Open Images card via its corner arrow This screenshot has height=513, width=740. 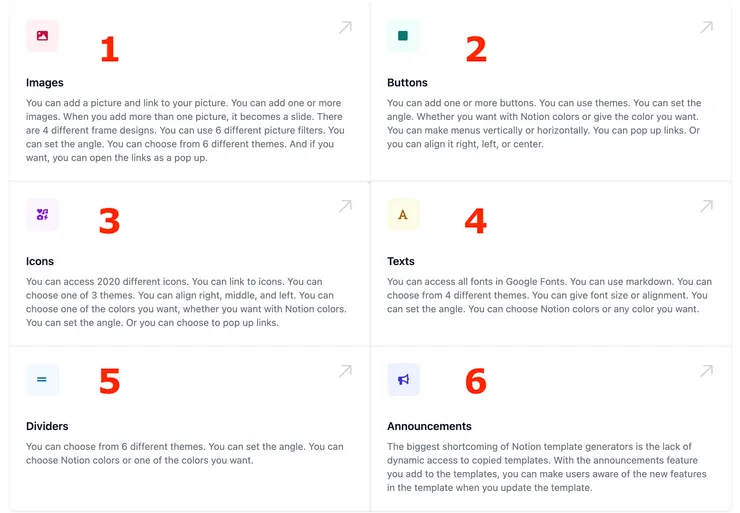[x=345, y=28]
